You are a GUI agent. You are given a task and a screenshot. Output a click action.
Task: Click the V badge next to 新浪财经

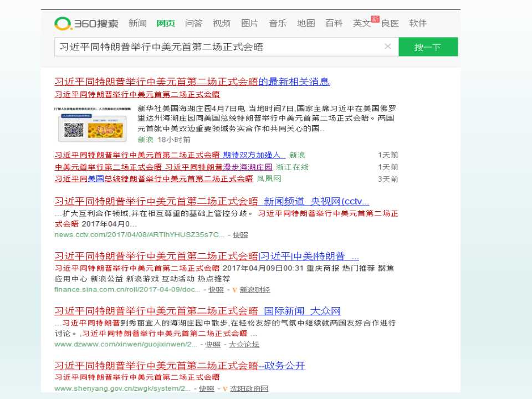pos(234,290)
